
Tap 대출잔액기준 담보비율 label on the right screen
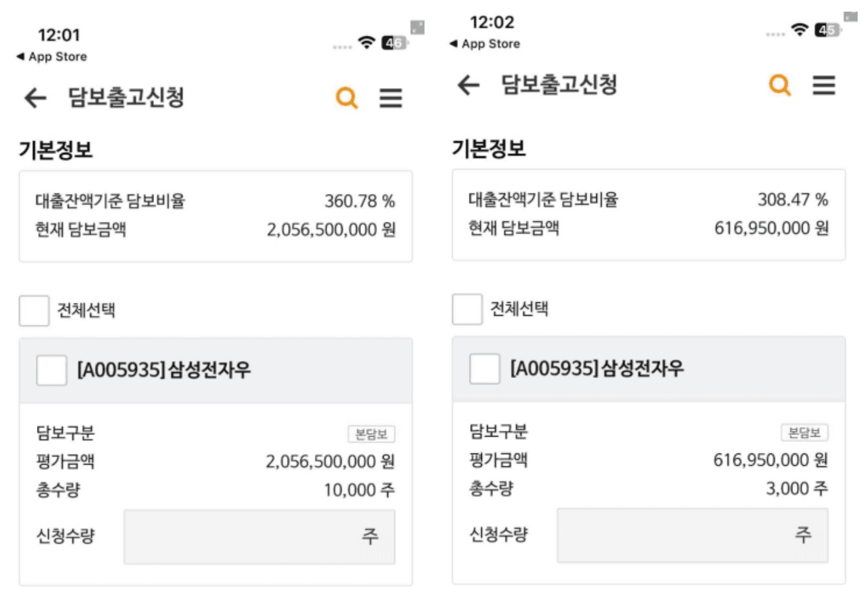(x=543, y=200)
